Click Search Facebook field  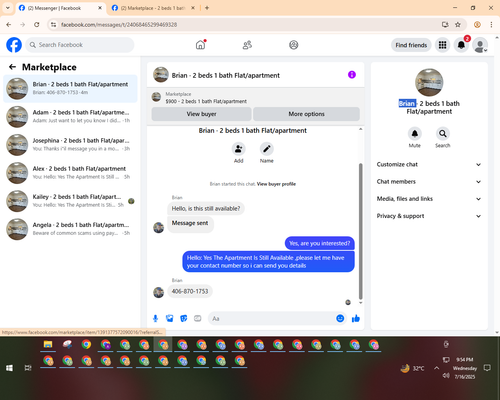(x=80, y=45)
